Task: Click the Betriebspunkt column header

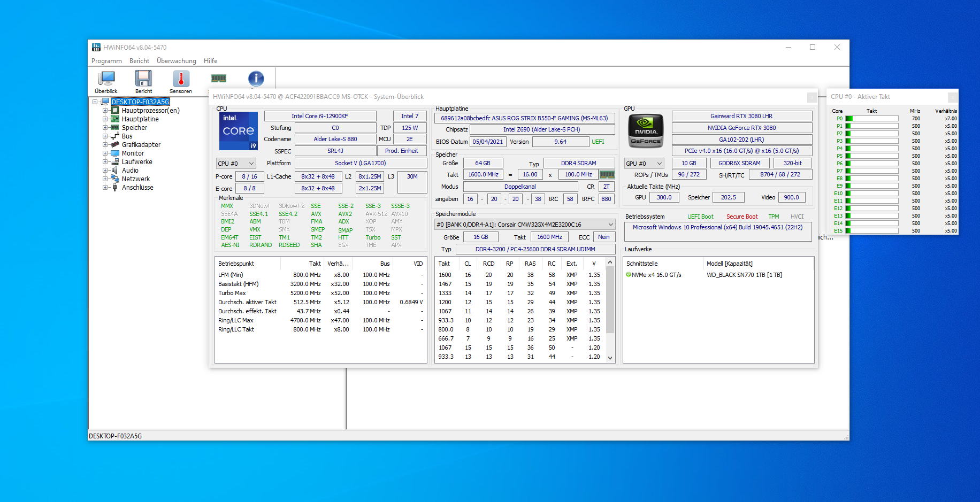Action: [x=248, y=264]
